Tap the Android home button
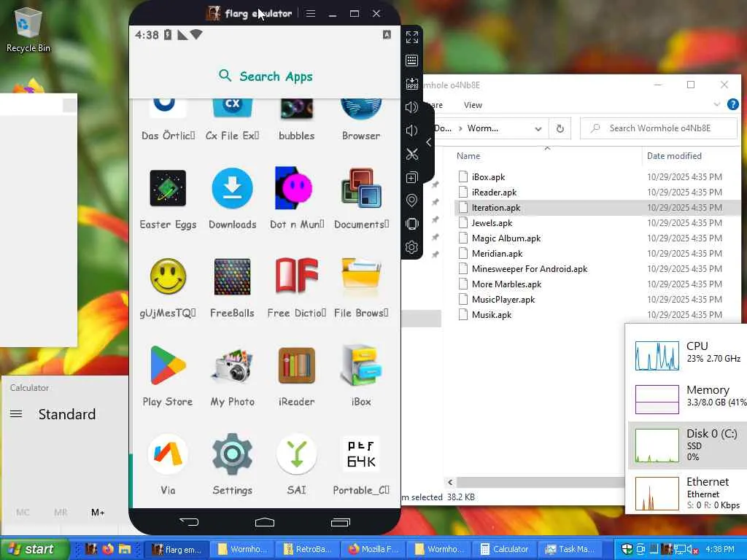 coord(265,522)
